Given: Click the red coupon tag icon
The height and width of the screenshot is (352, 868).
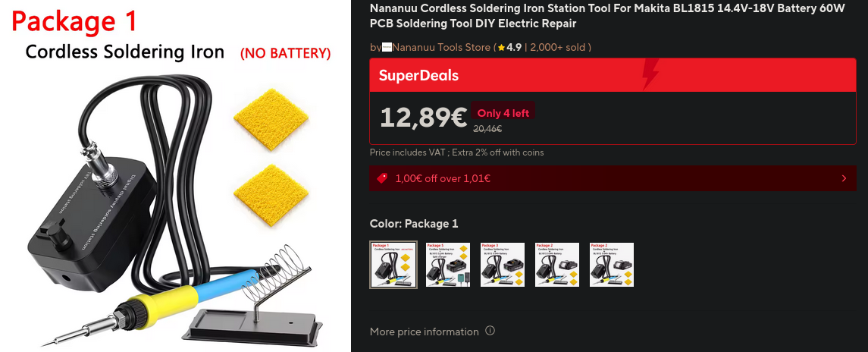Looking at the screenshot, I should pyautogui.click(x=382, y=178).
